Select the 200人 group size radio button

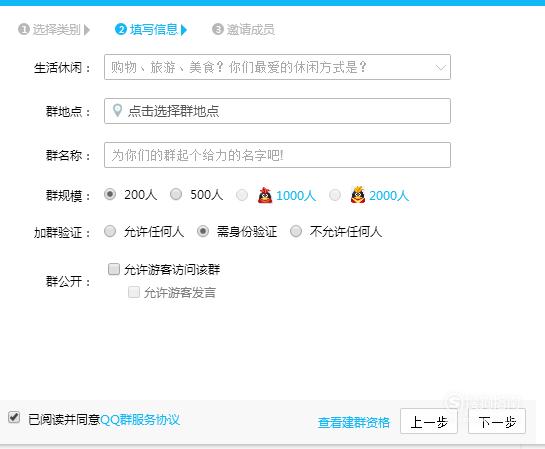coord(110,194)
